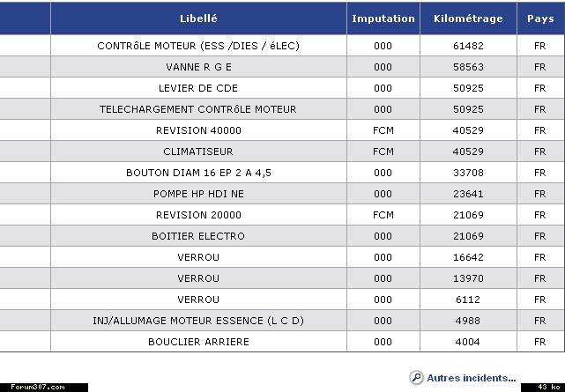Click the 61482 kilométrage cell
Image resolution: width=565 pixels, height=392 pixels.
(x=468, y=46)
